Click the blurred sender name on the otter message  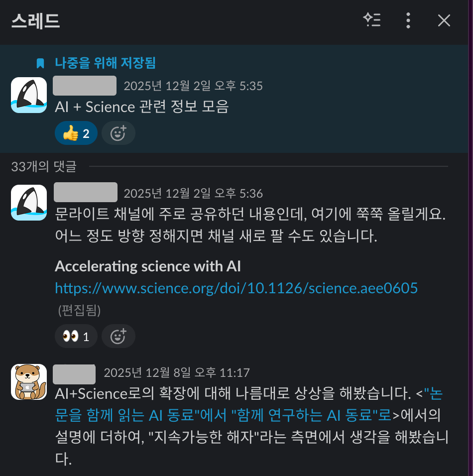click(x=74, y=374)
